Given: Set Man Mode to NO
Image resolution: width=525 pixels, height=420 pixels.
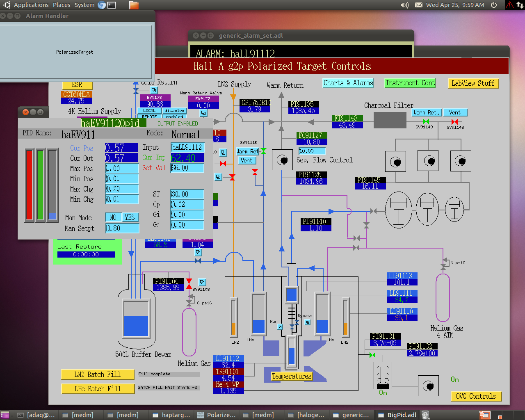Looking at the screenshot, I should [x=113, y=217].
